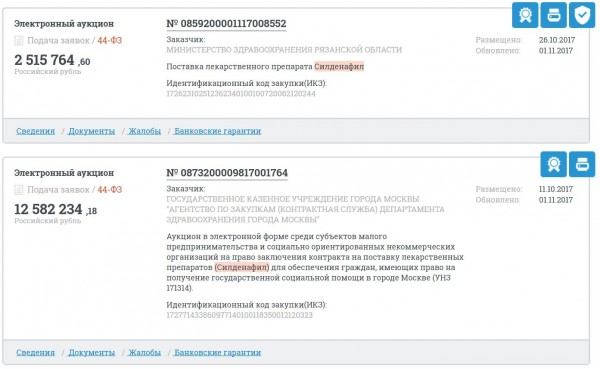Open auction № 0859200001117008552
The width and height of the screenshot is (600, 369).
pyautogui.click(x=226, y=24)
